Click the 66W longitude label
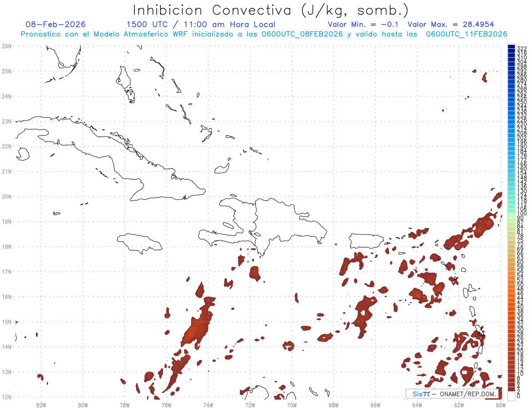This screenshot has height=411, width=532. 376,405
